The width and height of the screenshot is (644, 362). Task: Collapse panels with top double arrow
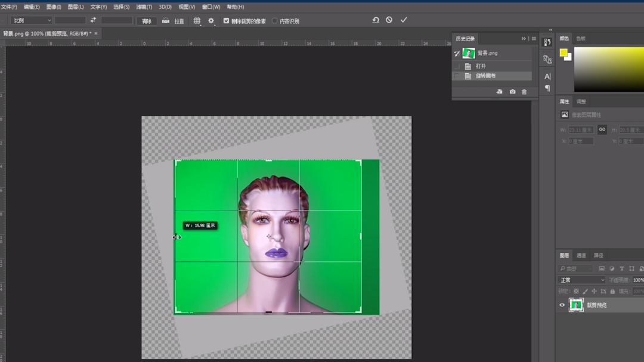point(551,30)
